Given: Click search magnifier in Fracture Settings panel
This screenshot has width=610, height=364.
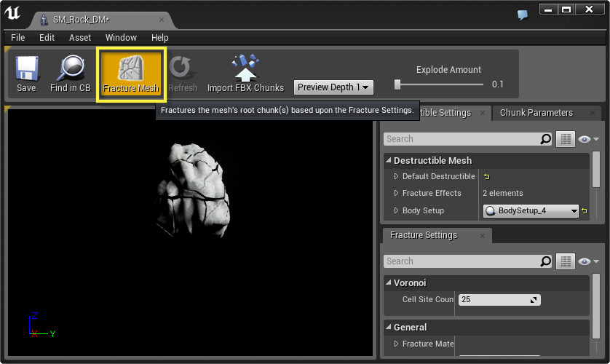Looking at the screenshot, I should (546, 261).
